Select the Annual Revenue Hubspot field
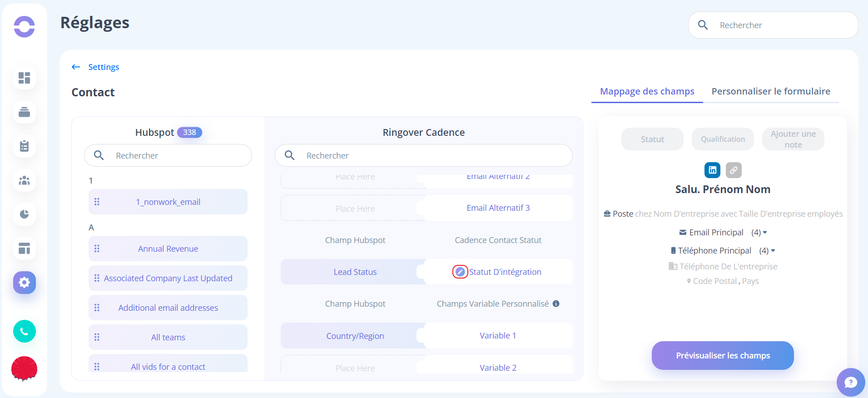Viewport: 868px width, 398px height. point(168,249)
